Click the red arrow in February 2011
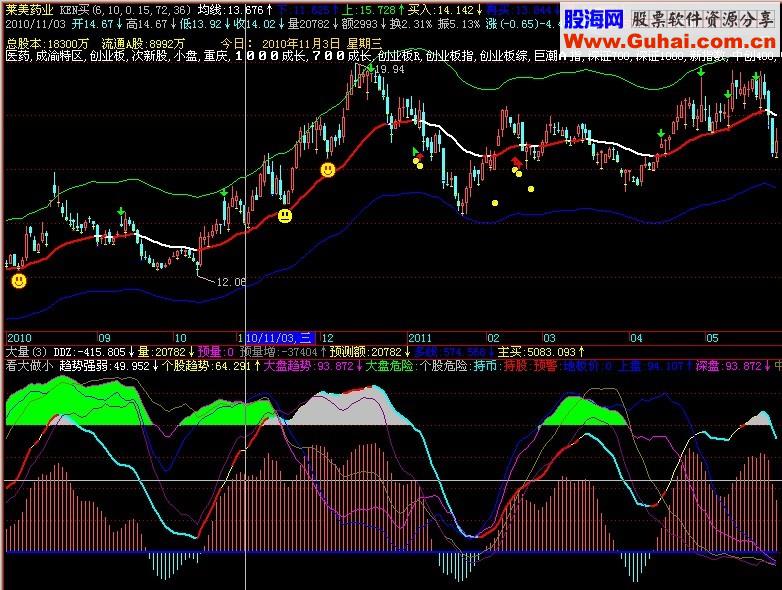The height and width of the screenshot is (590, 782). 516,161
